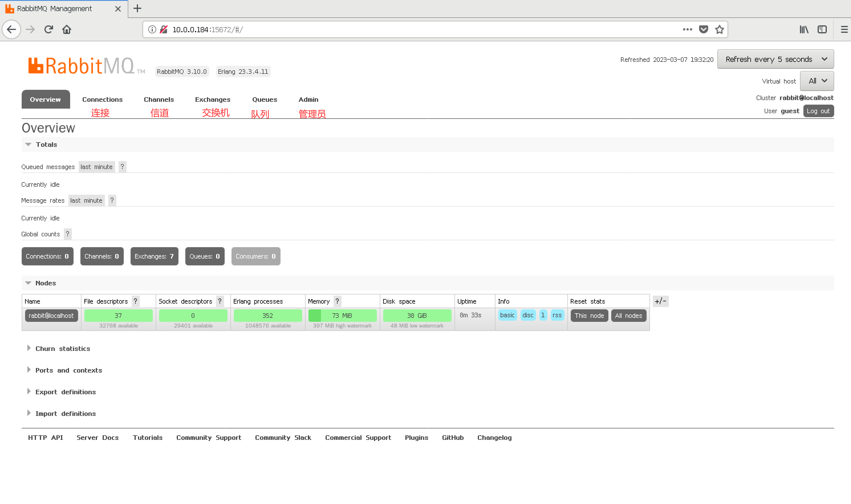
Task: Open help for Socket descriptors column
Action: point(220,301)
